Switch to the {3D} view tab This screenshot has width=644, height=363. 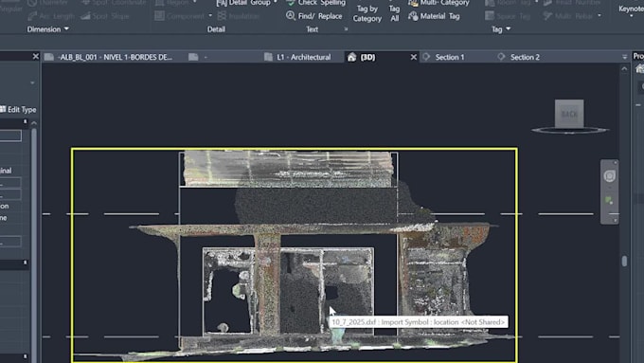[x=367, y=57]
